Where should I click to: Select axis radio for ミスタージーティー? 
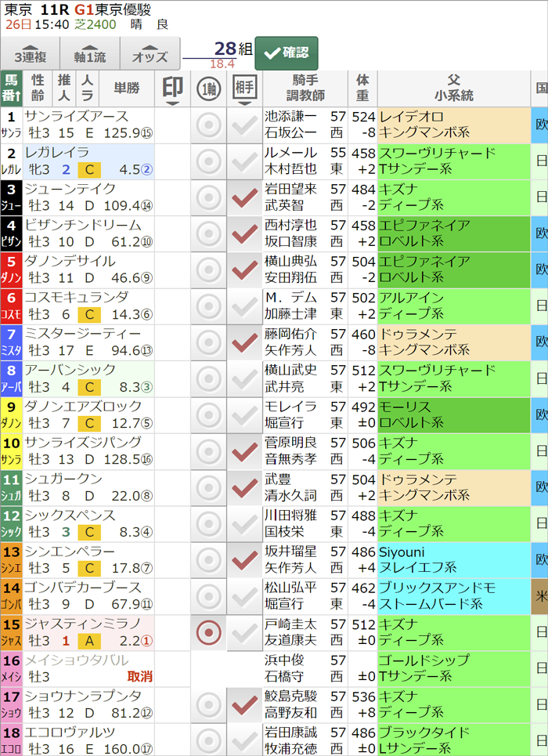click(x=209, y=343)
